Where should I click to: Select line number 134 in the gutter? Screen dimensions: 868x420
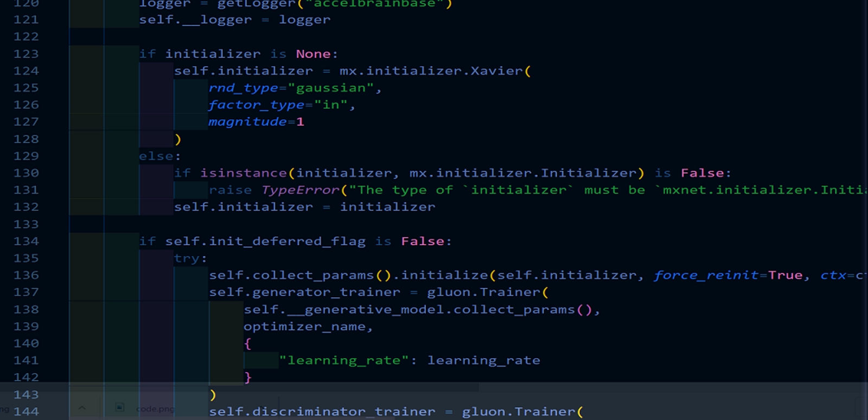pos(26,241)
